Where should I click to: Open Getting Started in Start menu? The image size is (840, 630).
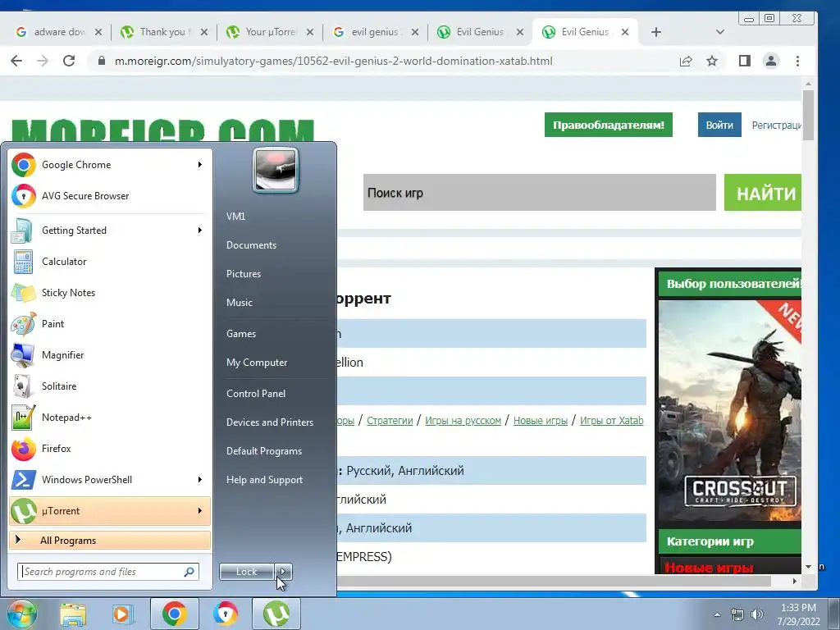coord(110,231)
